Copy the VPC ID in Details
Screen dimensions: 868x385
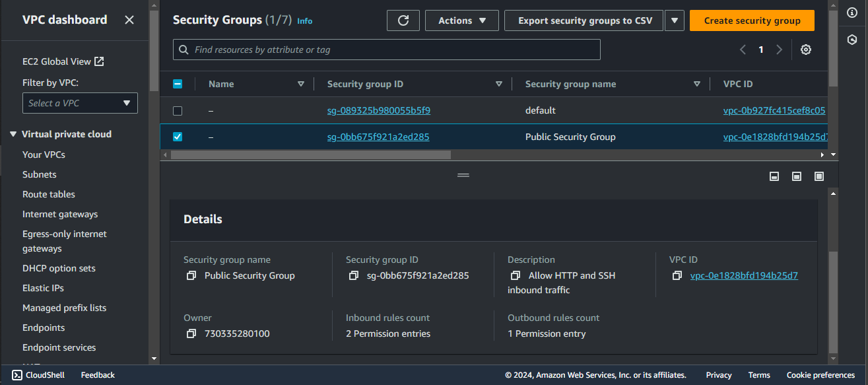677,275
